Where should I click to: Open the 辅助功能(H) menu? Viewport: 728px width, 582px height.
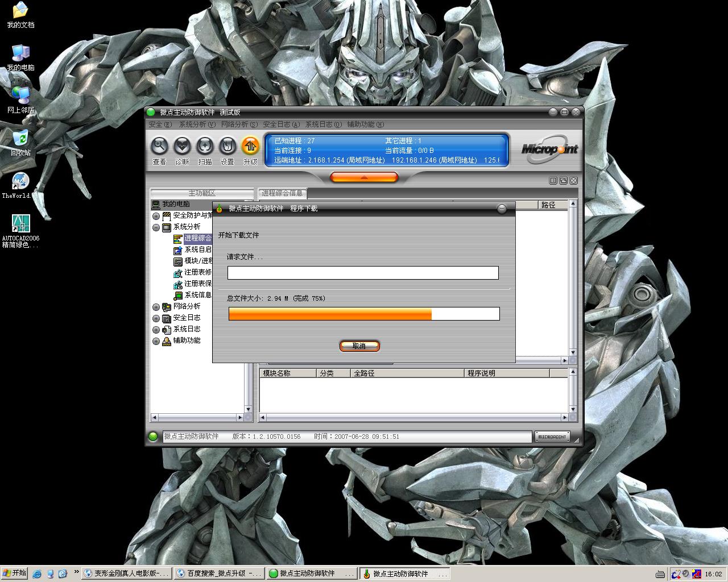366,124
